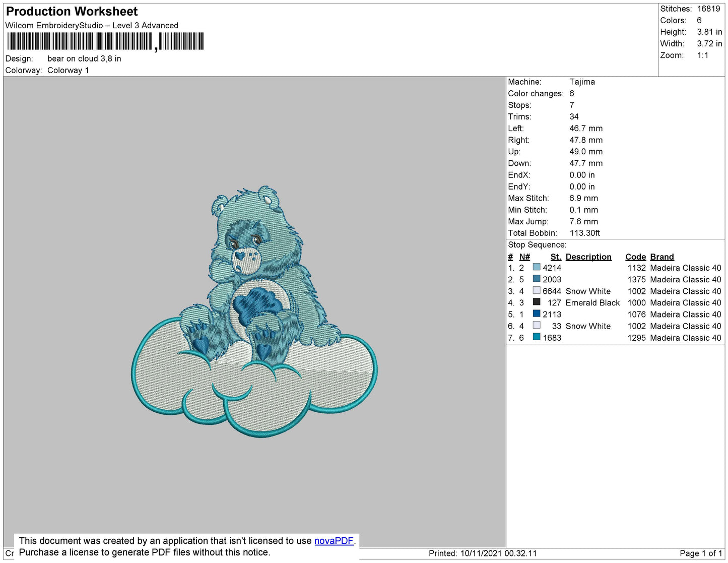This screenshot has width=728, height=563.
Task: Click the Description column header
Action: (x=588, y=257)
